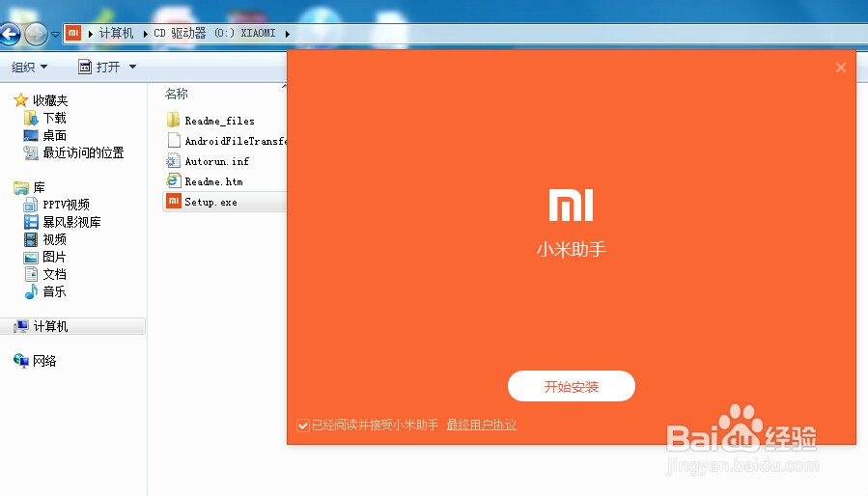Open the 下载 favorites folder
868x496 pixels.
55,118
